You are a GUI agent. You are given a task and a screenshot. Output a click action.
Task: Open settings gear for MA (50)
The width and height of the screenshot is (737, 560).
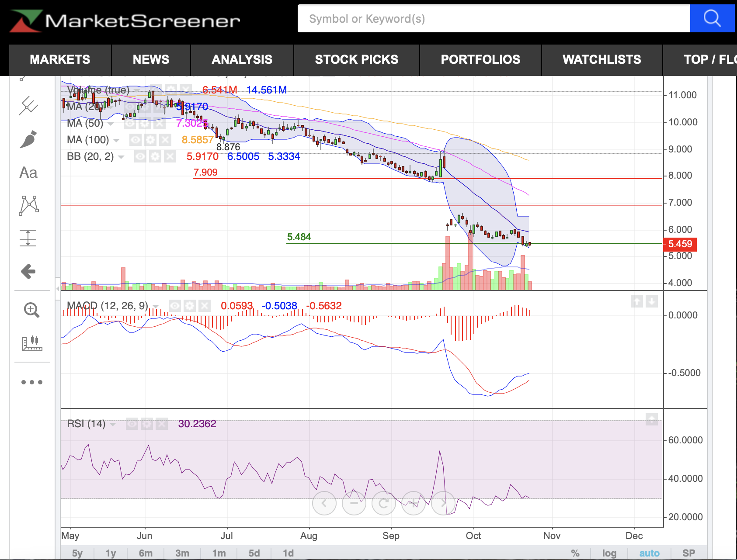coord(145,124)
